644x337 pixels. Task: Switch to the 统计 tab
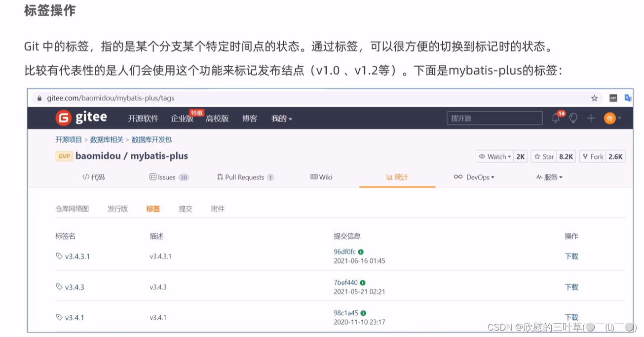pos(397,177)
